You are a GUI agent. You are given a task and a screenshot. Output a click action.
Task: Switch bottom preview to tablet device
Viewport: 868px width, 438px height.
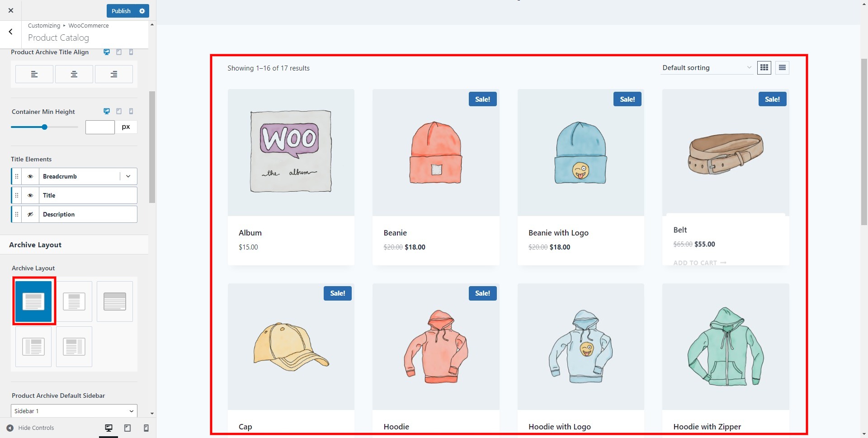point(127,428)
